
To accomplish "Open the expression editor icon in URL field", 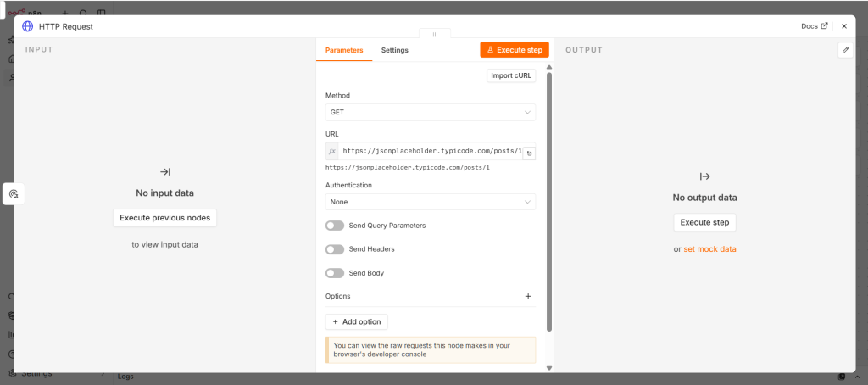I will 529,153.
